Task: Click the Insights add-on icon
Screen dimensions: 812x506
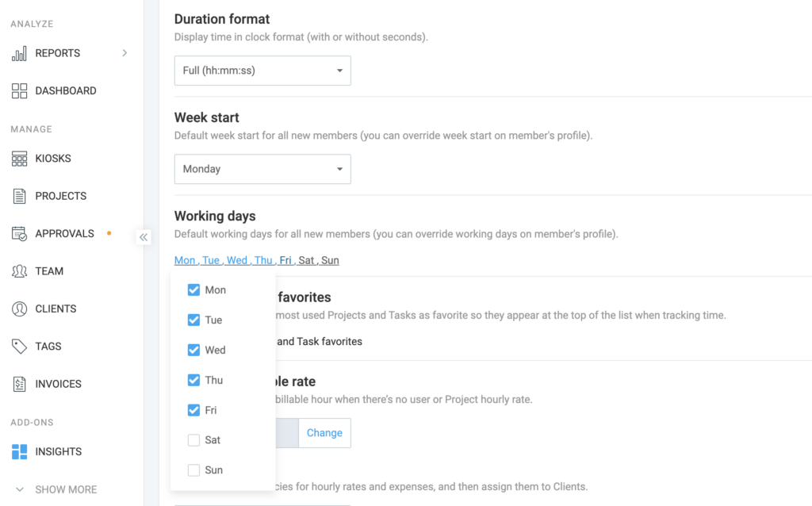Action: pos(20,452)
